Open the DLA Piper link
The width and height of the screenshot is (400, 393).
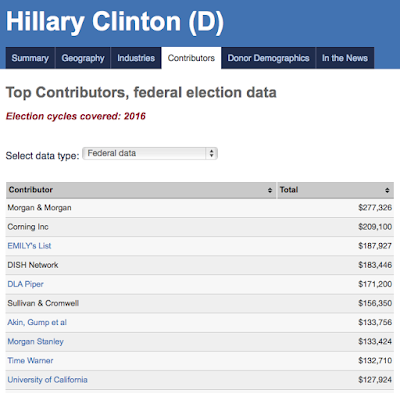pyautogui.click(x=25, y=284)
